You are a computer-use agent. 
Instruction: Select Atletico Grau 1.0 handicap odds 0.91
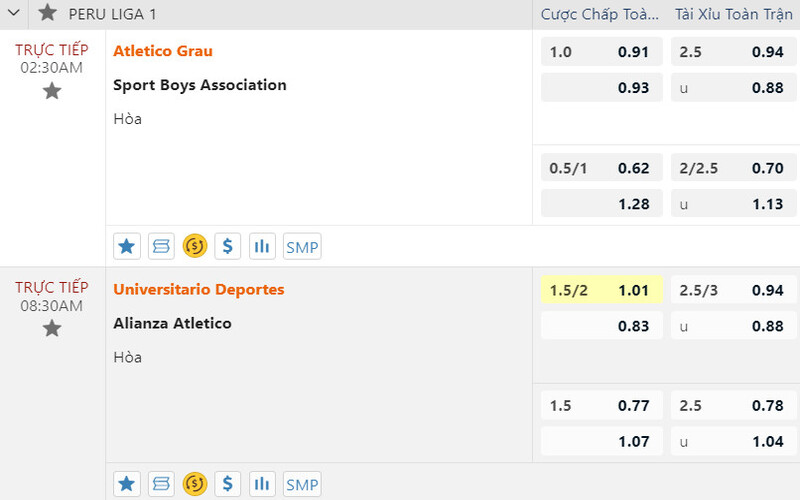tap(602, 52)
